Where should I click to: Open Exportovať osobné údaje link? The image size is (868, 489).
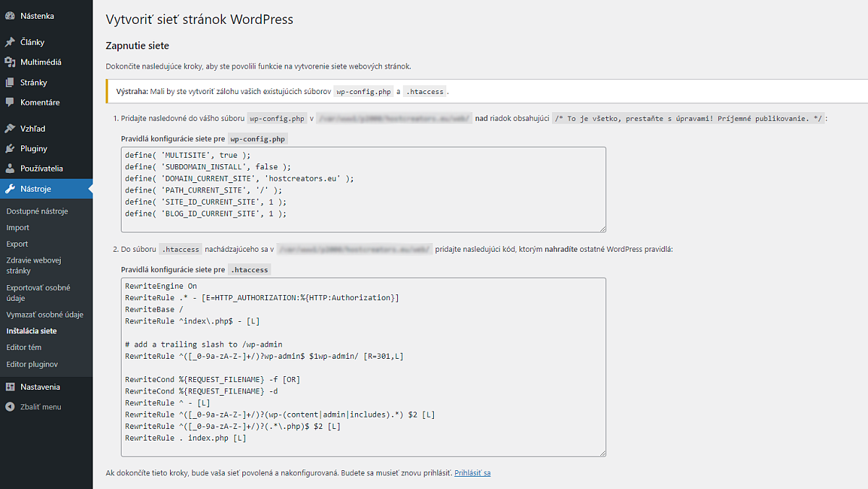(x=38, y=293)
